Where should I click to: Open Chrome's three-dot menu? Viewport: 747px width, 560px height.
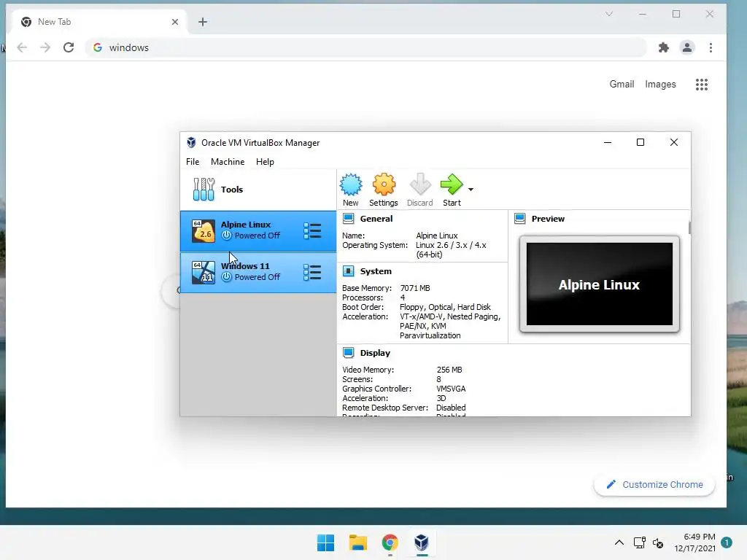(711, 47)
